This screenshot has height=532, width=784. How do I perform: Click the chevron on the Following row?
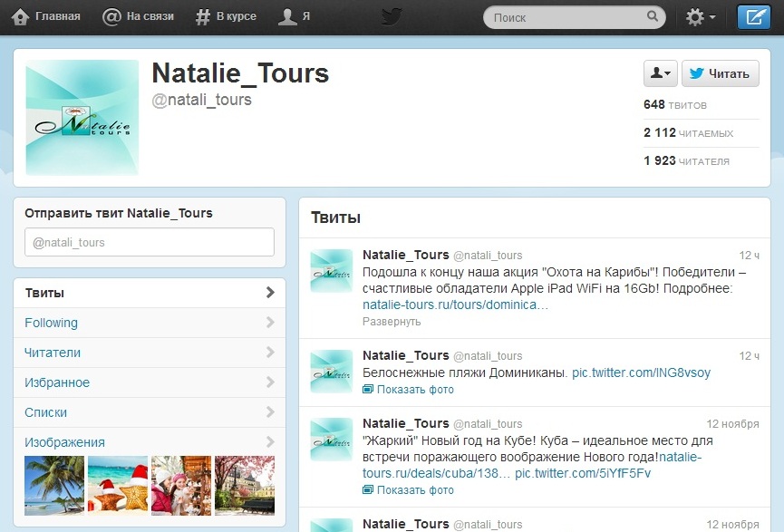pos(270,323)
